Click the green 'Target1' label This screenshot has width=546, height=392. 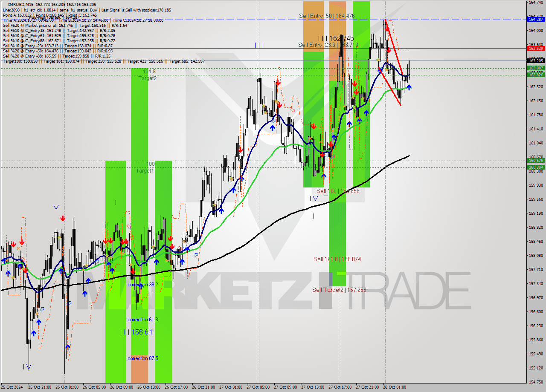145,171
